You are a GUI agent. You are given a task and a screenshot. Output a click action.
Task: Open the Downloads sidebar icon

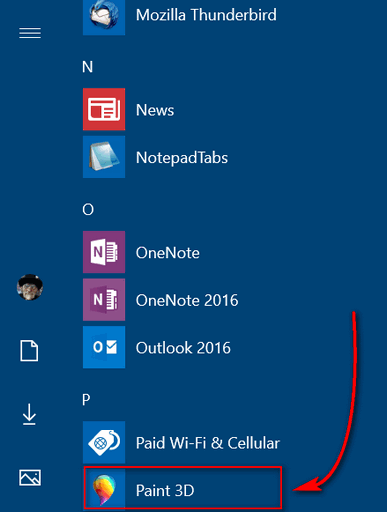click(x=29, y=414)
